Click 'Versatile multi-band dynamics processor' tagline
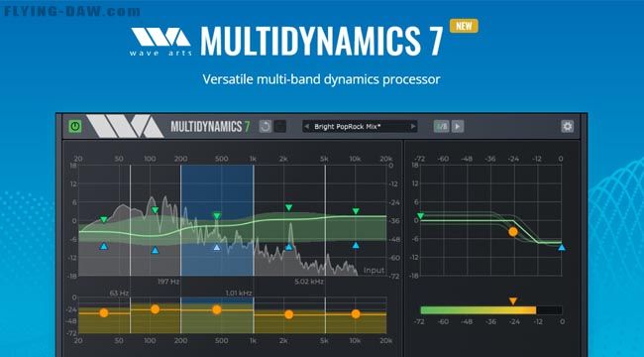The width and height of the screenshot is (644, 357). click(x=321, y=79)
